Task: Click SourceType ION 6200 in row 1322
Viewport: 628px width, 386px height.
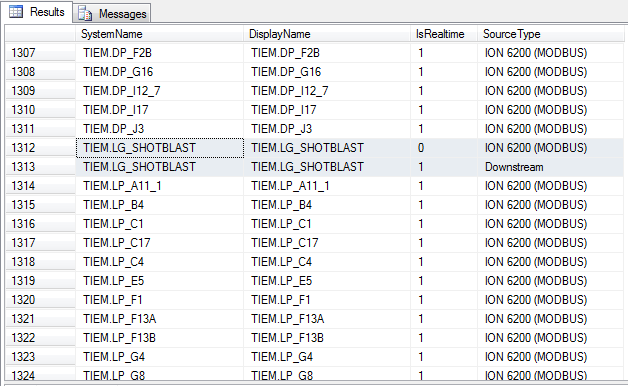Action: [550, 338]
